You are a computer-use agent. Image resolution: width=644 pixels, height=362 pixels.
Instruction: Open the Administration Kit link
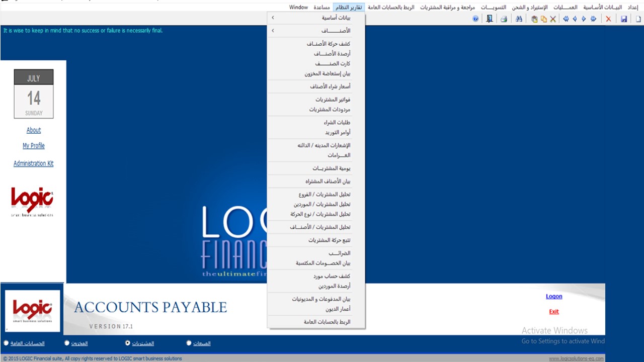(33, 163)
